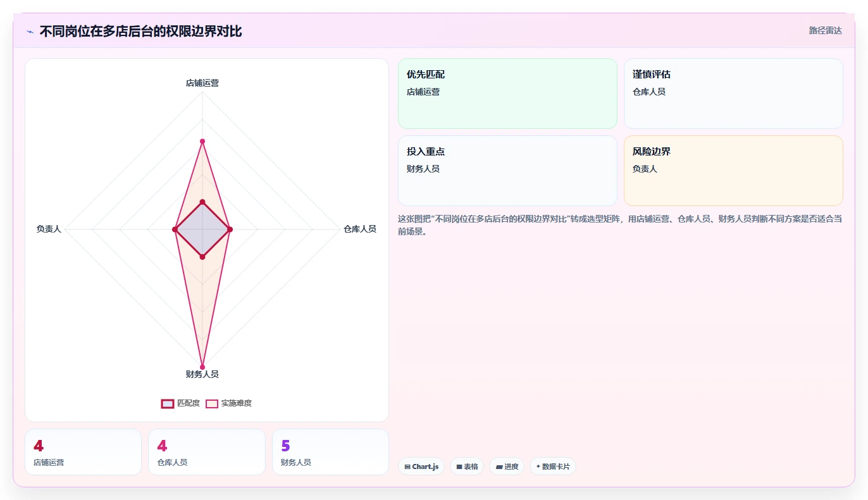Click the 路径雷达 label in header

(825, 30)
